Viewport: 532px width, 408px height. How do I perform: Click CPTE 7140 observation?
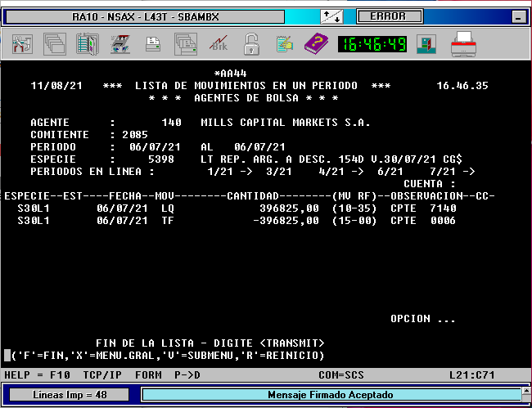[423, 208]
